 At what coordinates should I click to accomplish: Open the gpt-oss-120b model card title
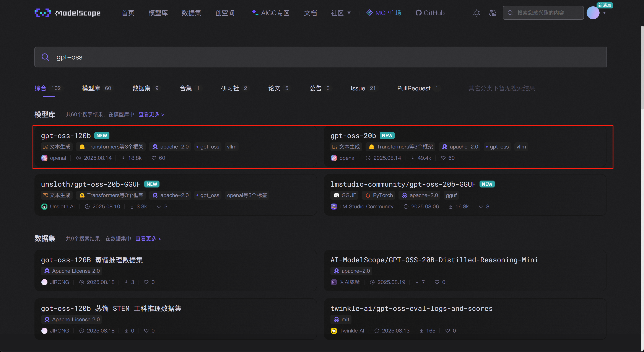tap(66, 136)
